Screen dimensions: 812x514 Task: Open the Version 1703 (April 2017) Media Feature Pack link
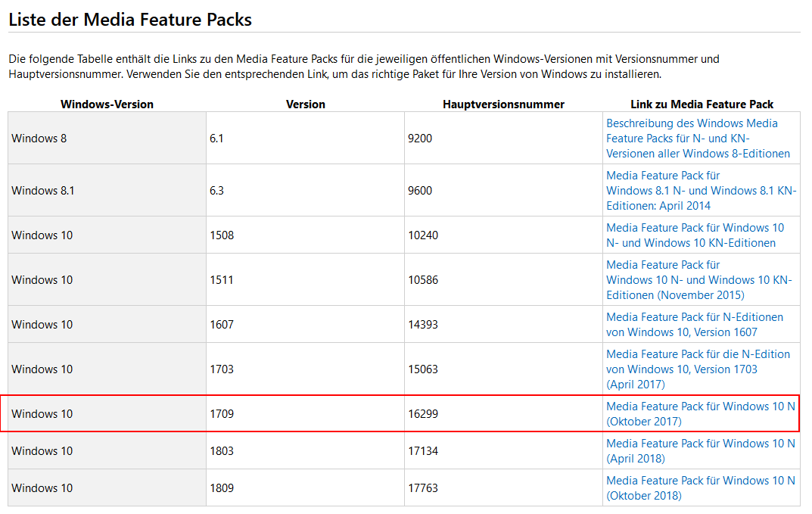tap(697, 369)
